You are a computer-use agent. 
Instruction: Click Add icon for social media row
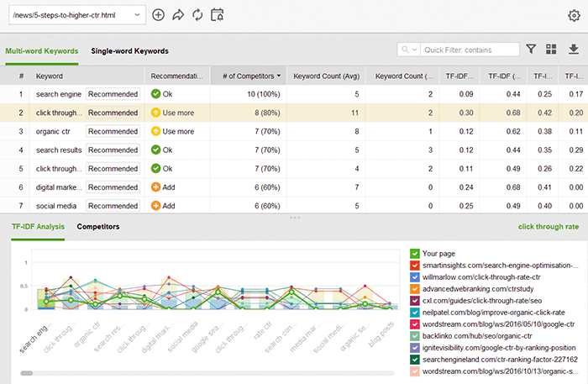(x=155, y=206)
